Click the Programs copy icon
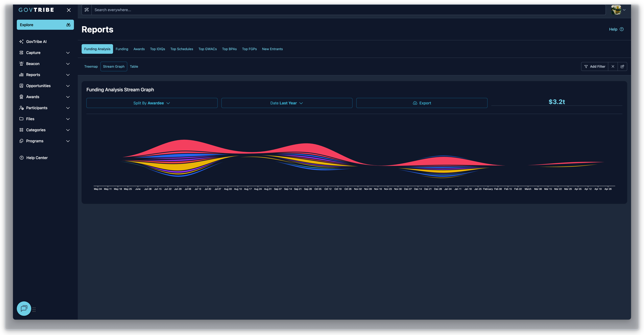This screenshot has height=335, width=644. [x=21, y=141]
